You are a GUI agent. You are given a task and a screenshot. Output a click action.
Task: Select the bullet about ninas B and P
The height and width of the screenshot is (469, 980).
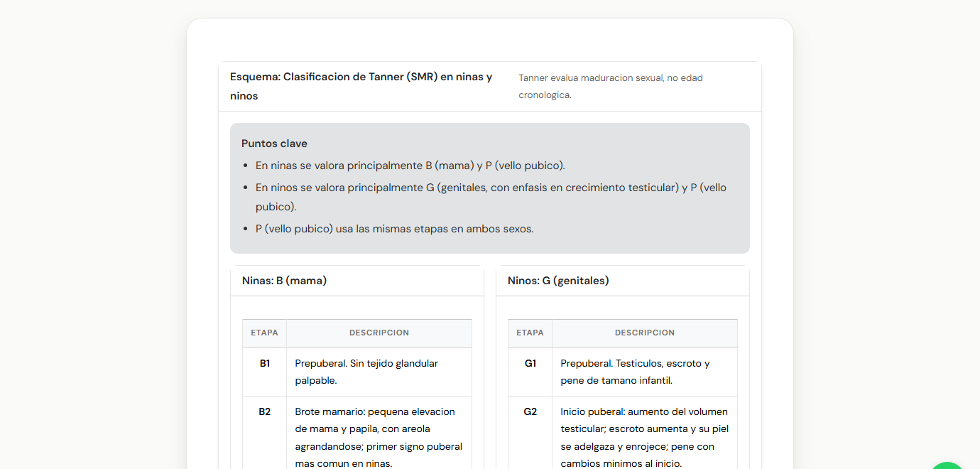410,166
